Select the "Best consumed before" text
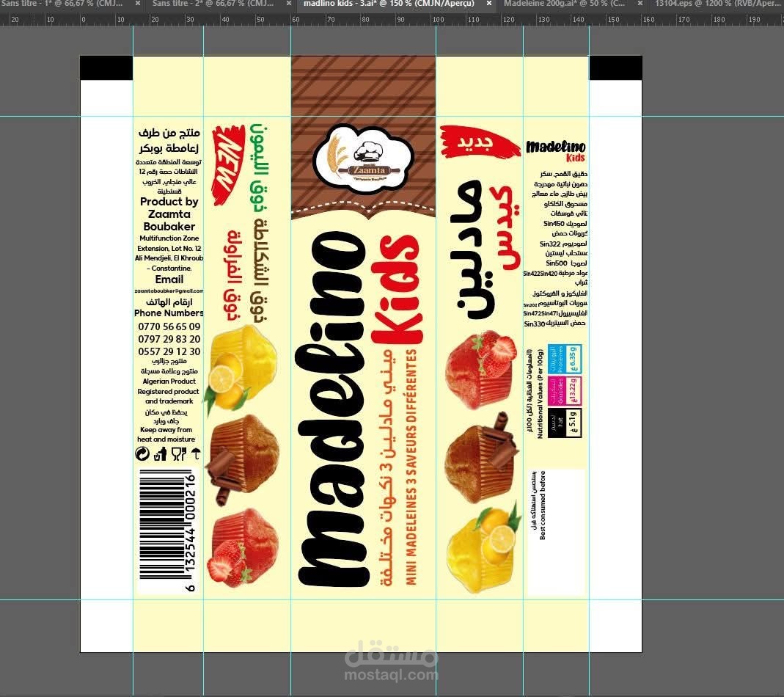Image resolution: width=784 pixels, height=697 pixels. click(543, 505)
